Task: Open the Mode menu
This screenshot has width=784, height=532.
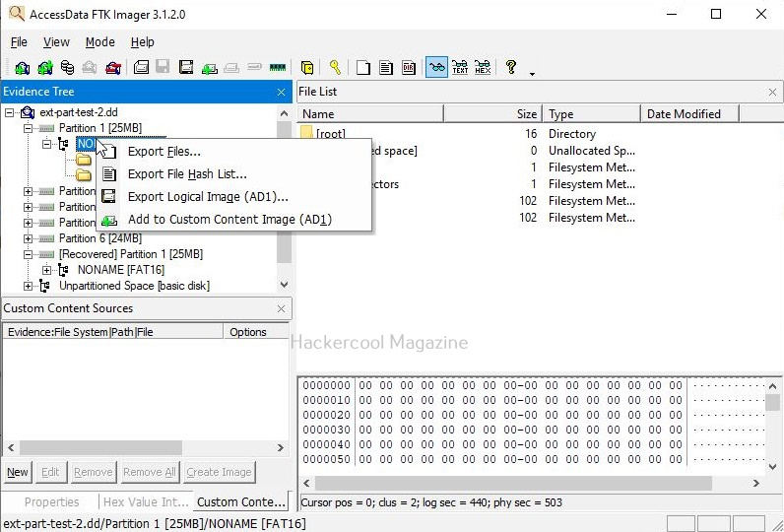Action: [x=99, y=42]
